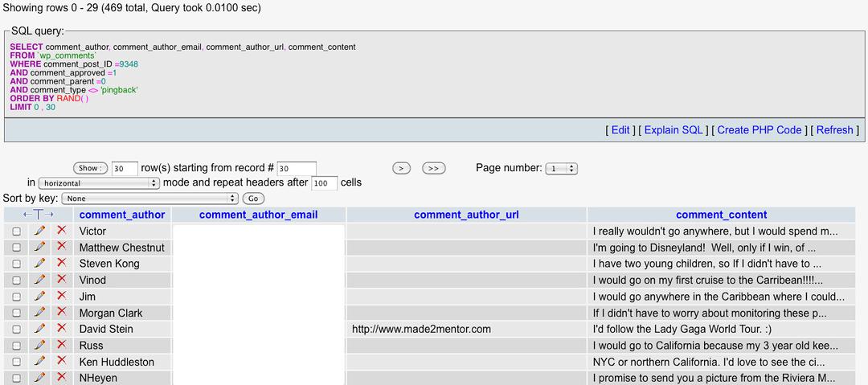The height and width of the screenshot is (385, 868).
Task: Delete David Stein's comment row
Action: [x=61, y=329]
